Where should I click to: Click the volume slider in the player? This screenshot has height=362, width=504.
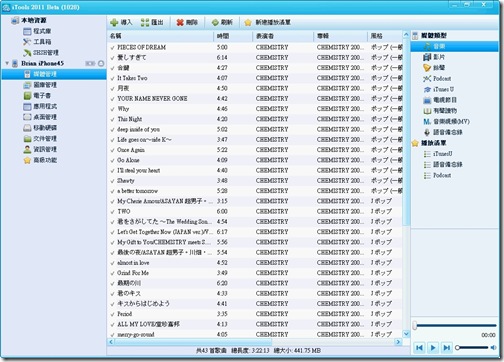tap(472, 348)
